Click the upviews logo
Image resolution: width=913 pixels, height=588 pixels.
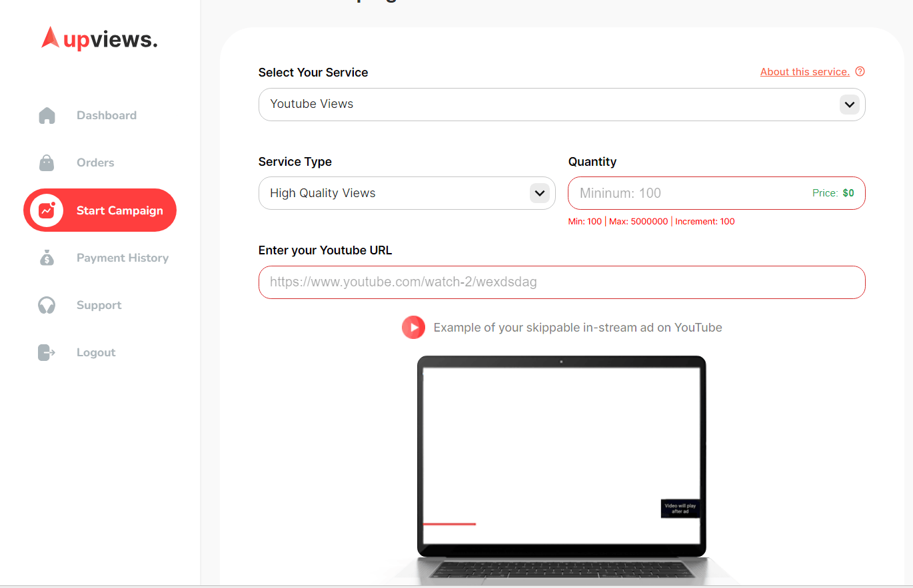[99, 39]
